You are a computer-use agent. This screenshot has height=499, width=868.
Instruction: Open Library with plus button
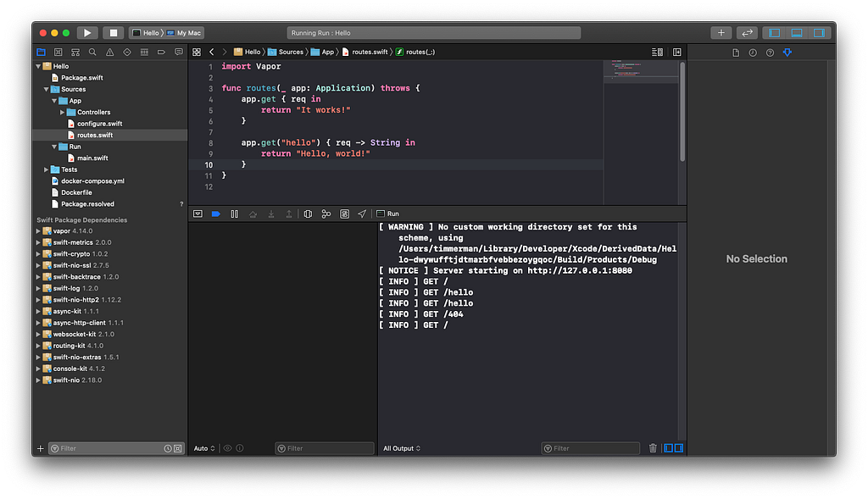coord(721,33)
